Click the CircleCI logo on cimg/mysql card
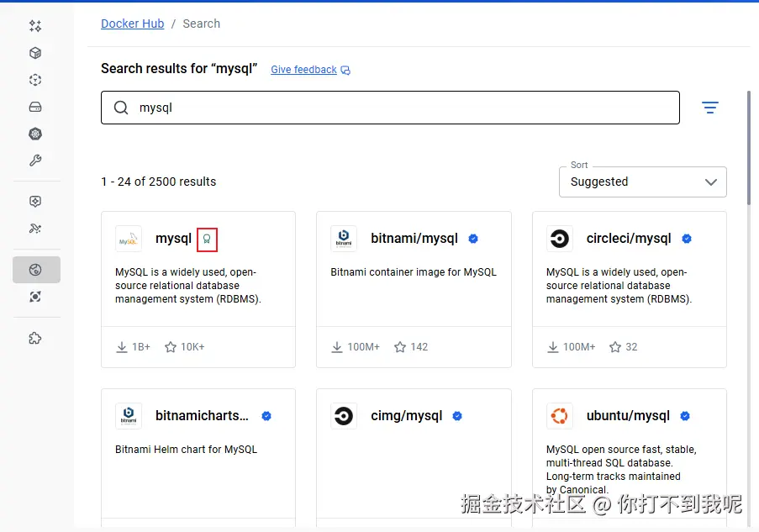 pos(344,416)
